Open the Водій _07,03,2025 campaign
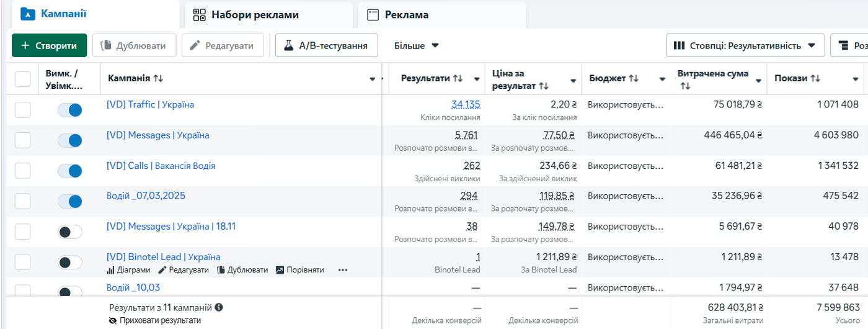The height and width of the screenshot is (329, 868). (x=146, y=196)
